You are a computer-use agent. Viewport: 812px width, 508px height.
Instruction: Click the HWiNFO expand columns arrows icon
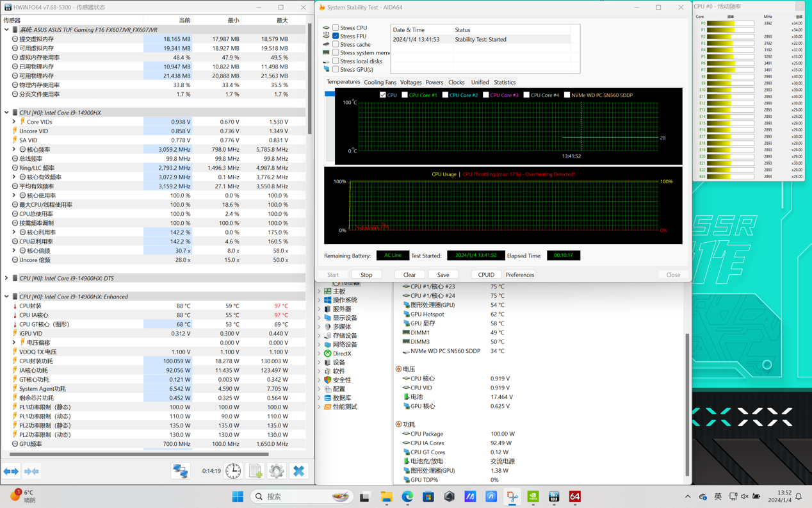tap(12, 471)
